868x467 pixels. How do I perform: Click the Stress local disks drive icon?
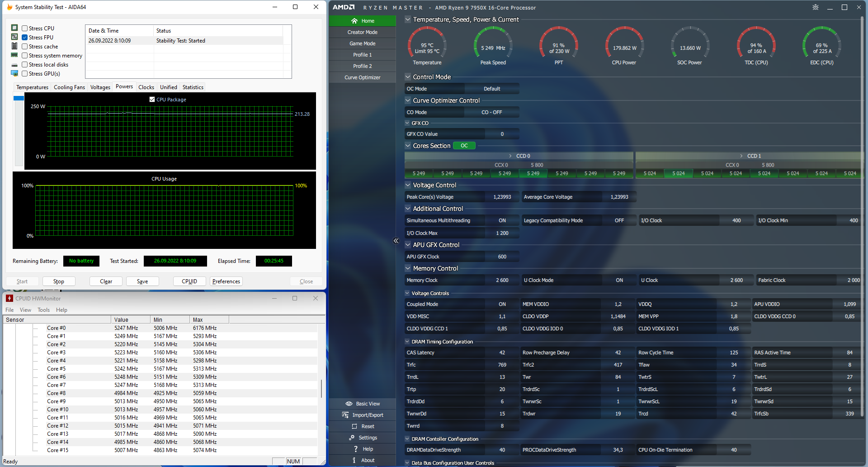(x=14, y=65)
